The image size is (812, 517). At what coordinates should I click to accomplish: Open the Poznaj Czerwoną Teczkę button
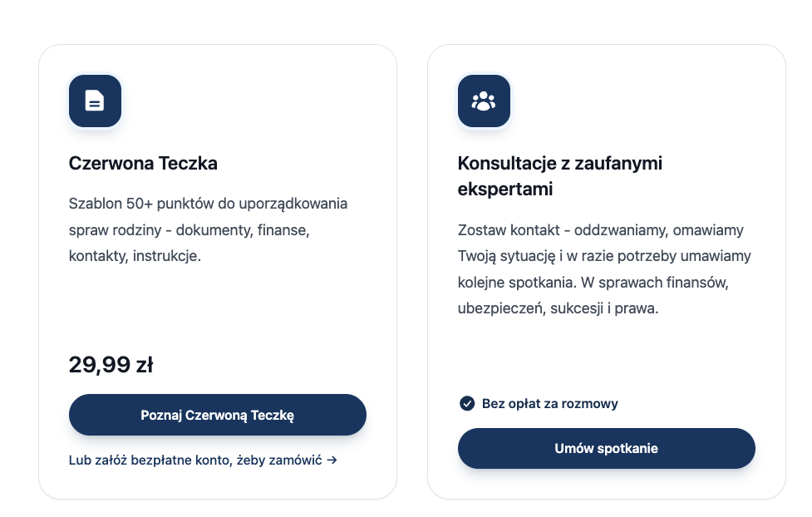pos(218,415)
